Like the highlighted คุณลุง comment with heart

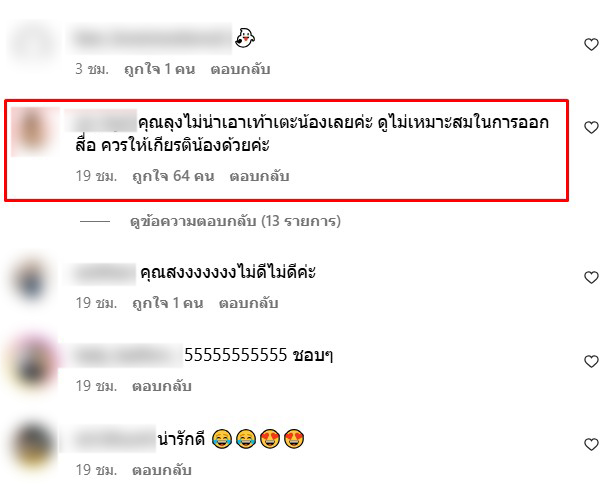(591, 127)
